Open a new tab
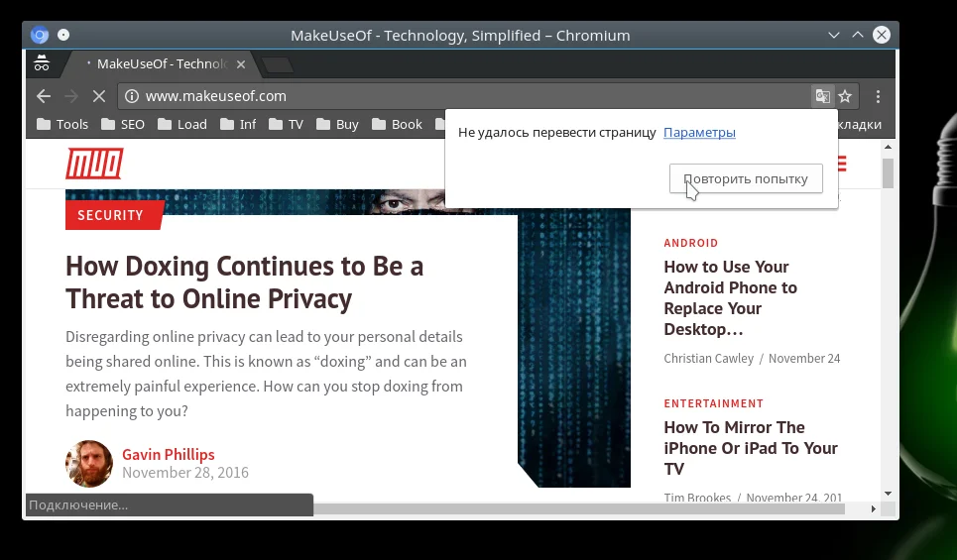Screen dimensions: 957x560 [x=278, y=64]
